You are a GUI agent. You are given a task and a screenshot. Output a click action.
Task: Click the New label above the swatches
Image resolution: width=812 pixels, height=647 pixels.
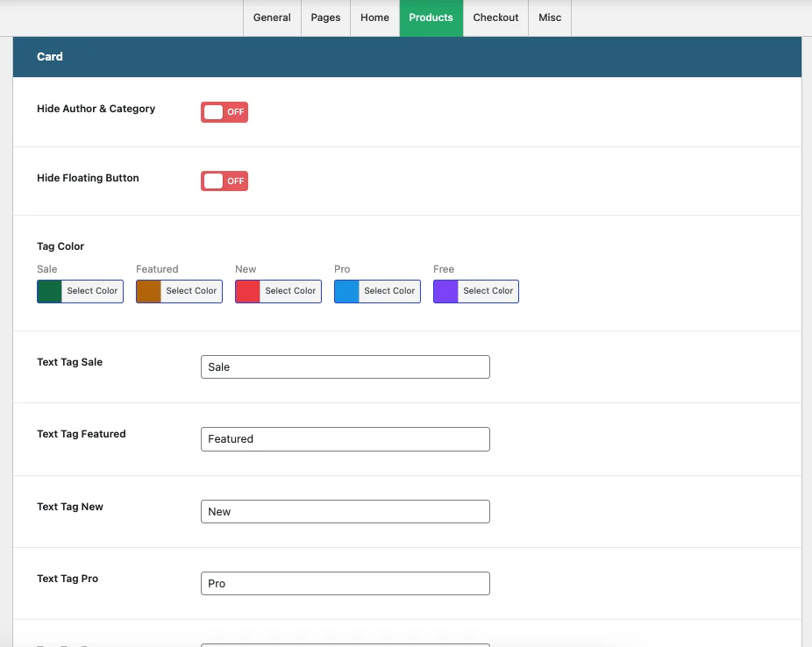[246, 269]
